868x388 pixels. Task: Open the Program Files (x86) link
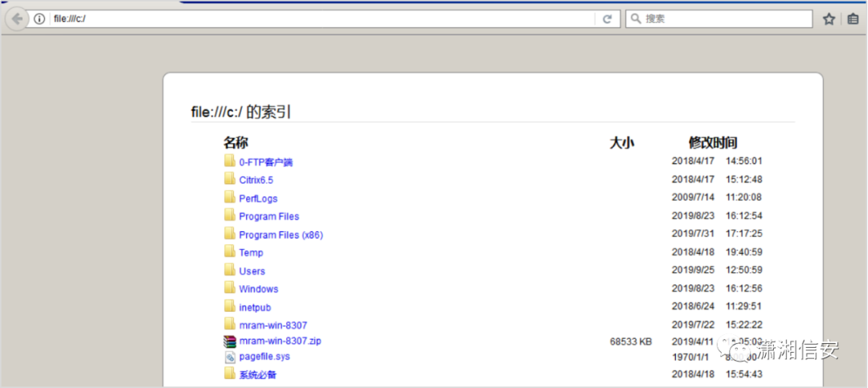tap(280, 235)
